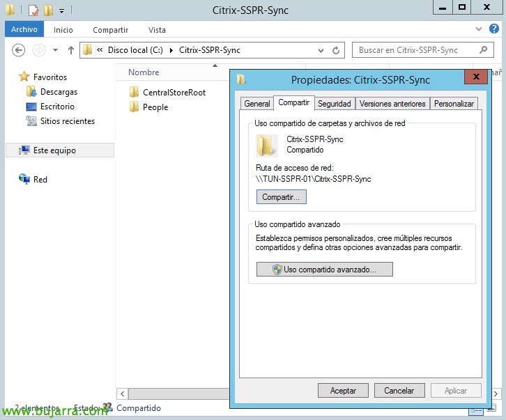The height and width of the screenshot is (420, 506).
Task: Go forward with the forward arrow button
Action: (x=39, y=50)
